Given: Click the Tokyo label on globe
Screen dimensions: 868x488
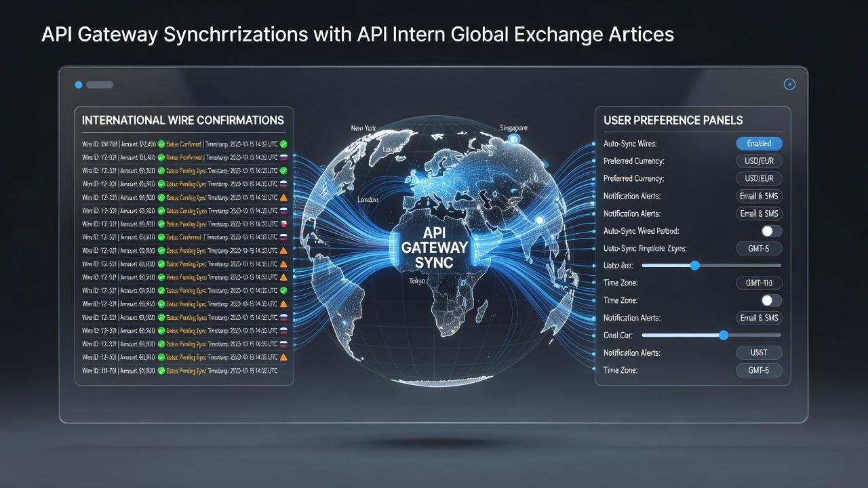Looking at the screenshot, I should [x=417, y=281].
